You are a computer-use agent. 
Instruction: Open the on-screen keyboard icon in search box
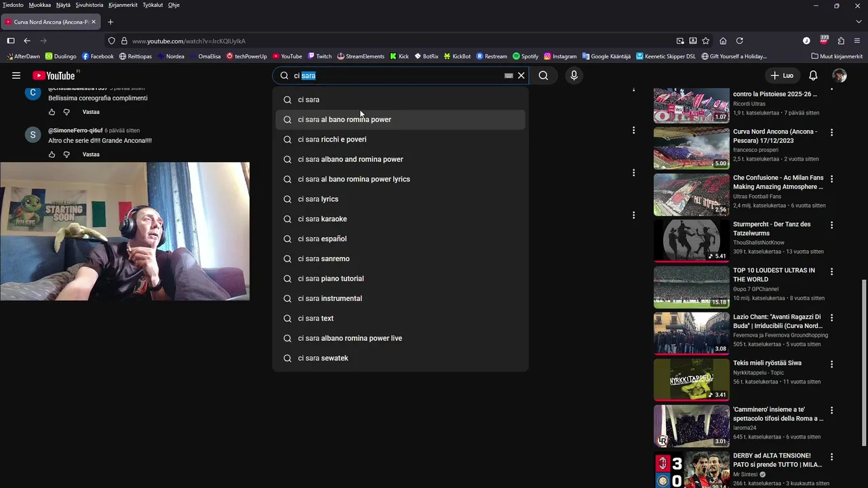509,76
